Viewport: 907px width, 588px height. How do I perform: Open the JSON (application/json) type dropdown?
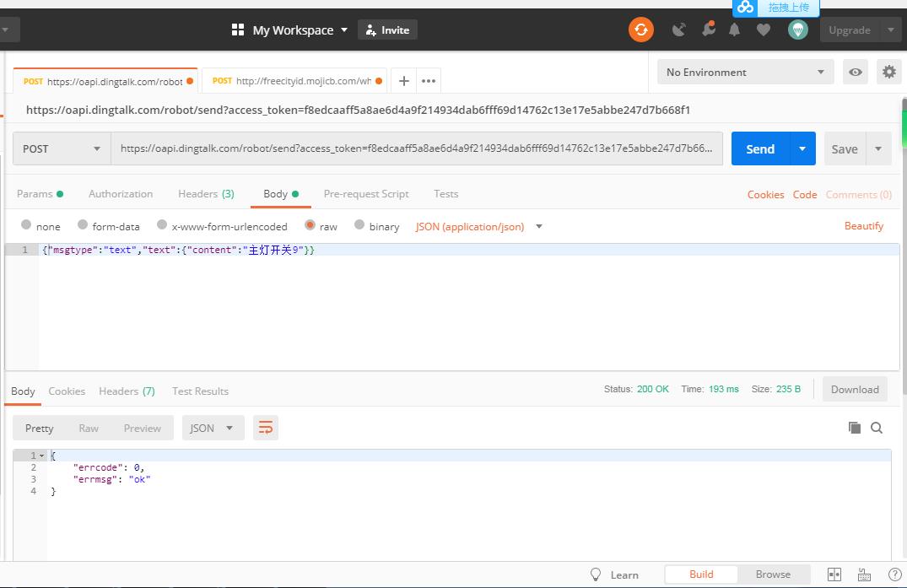[479, 227]
